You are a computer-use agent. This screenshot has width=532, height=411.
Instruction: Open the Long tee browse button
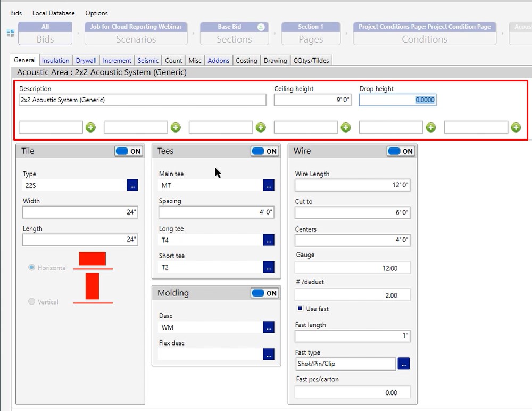269,240
